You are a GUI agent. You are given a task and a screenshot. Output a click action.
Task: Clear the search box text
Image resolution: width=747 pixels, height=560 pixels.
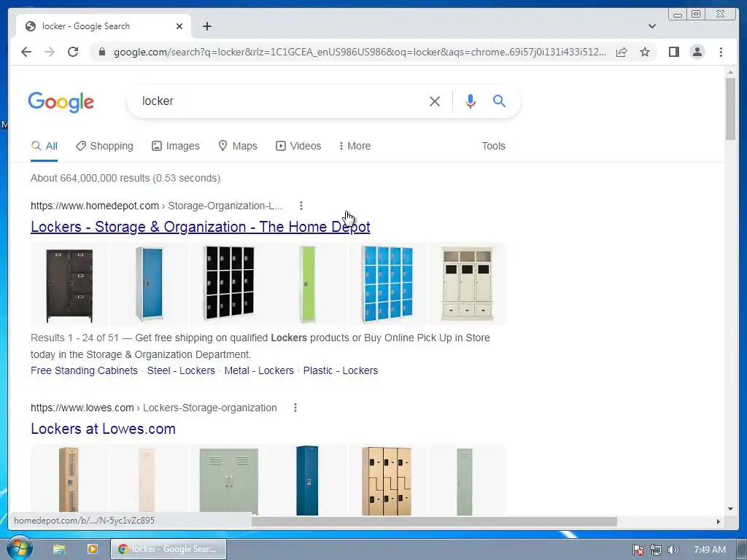[x=435, y=101]
